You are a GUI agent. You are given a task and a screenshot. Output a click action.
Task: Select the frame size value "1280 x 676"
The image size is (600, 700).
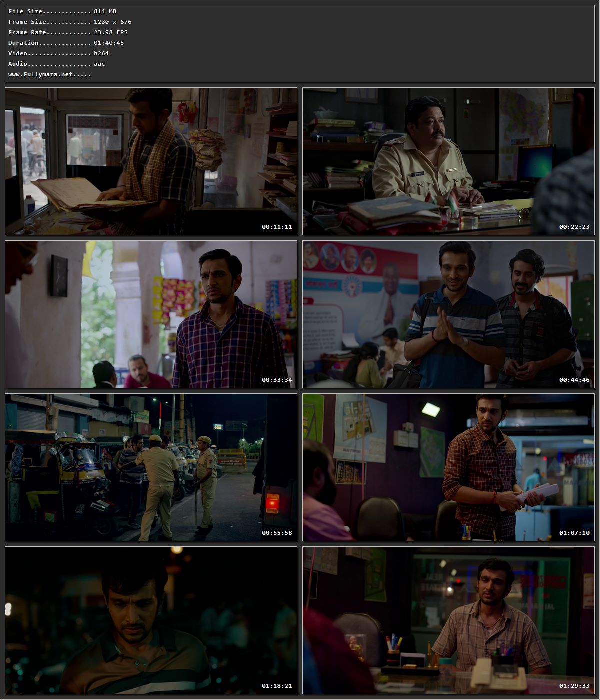pos(113,22)
